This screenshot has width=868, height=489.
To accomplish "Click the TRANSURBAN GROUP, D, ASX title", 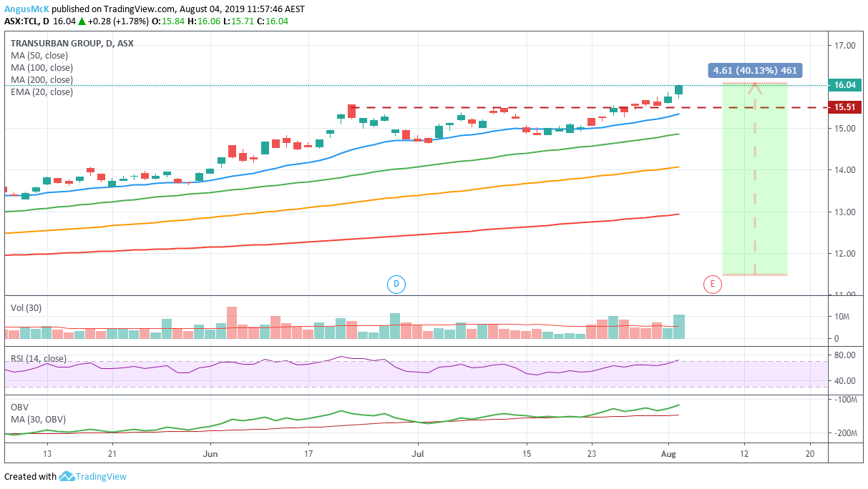I will point(72,43).
